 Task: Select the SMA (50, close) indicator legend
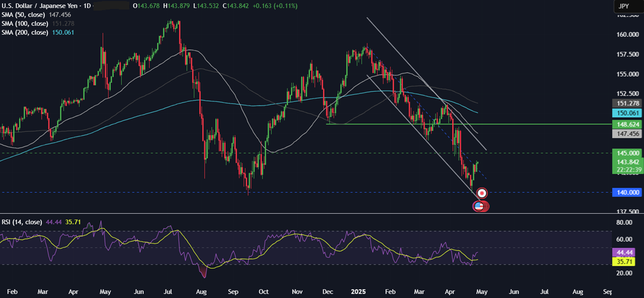pos(23,15)
